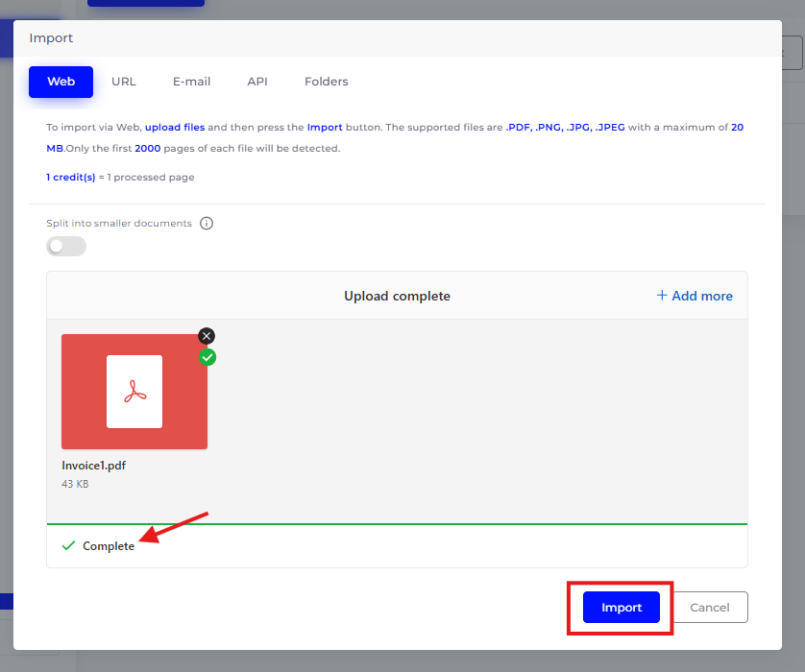This screenshot has height=672, width=805.
Task: Click the '1 credit(s)' link
Action: (71, 177)
